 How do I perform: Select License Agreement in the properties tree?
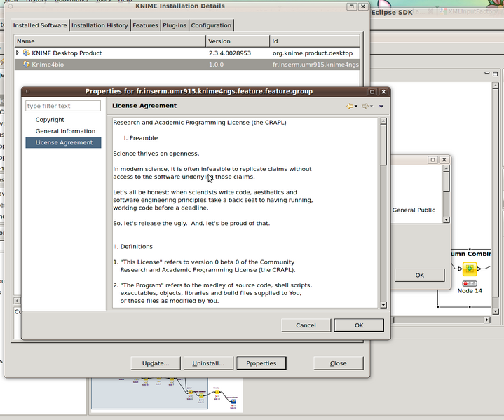tap(64, 142)
